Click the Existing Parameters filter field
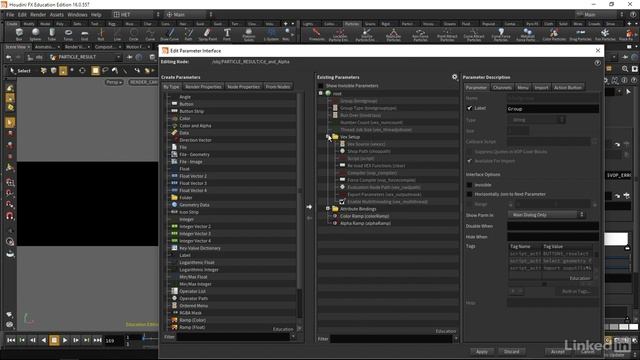Viewport: 640px width, 360px height. pyautogui.click(x=392, y=339)
